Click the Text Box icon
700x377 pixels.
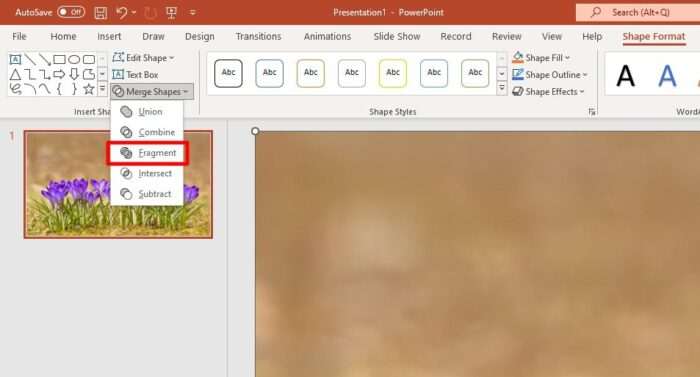pyautogui.click(x=118, y=75)
